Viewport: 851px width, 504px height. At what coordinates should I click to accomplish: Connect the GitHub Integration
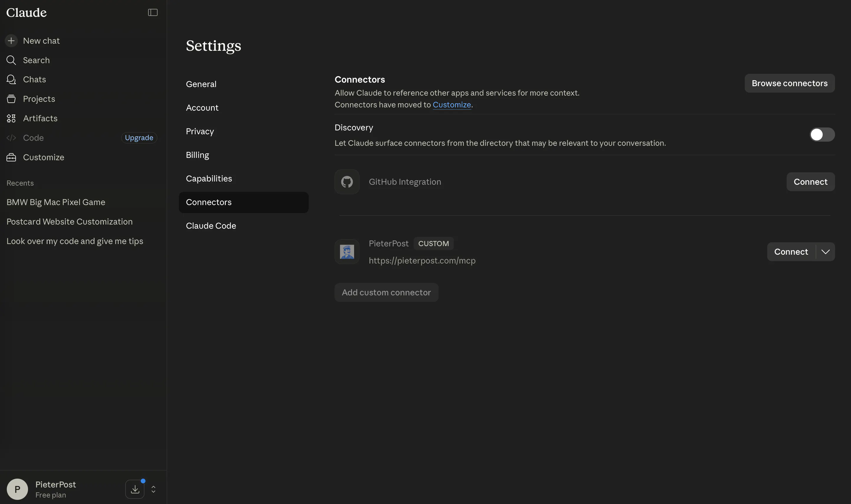(810, 182)
